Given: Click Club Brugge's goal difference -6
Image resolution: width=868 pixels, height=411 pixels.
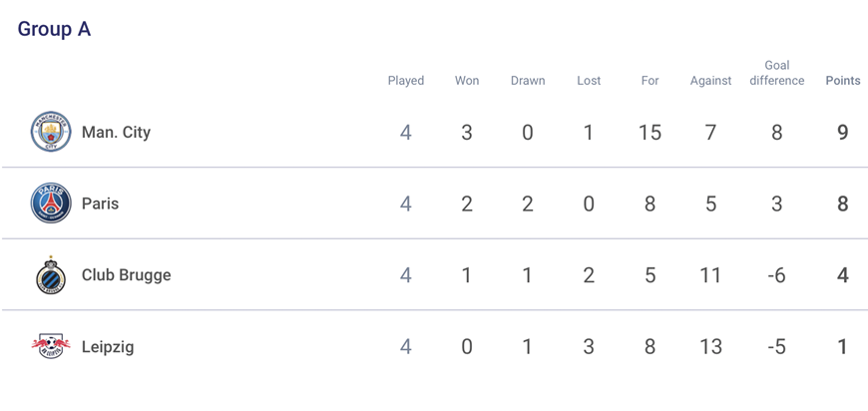Looking at the screenshot, I should pyautogui.click(x=776, y=275).
